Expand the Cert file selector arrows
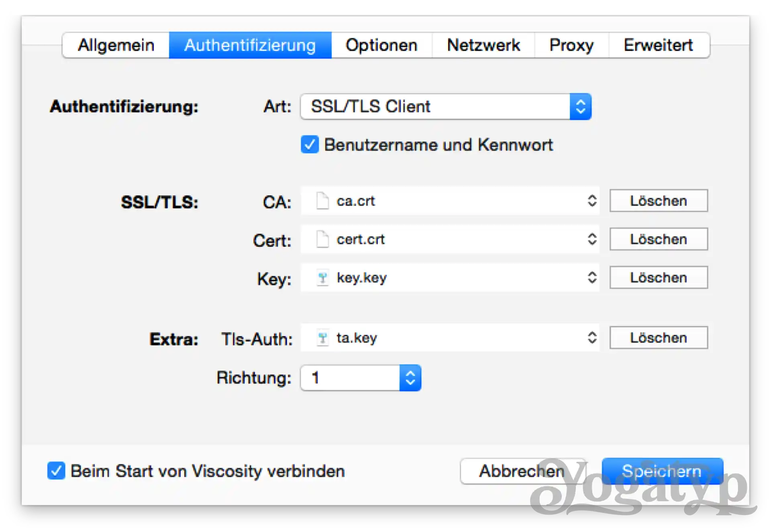The width and height of the screenshot is (771, 532). click(x=592, y=239)
